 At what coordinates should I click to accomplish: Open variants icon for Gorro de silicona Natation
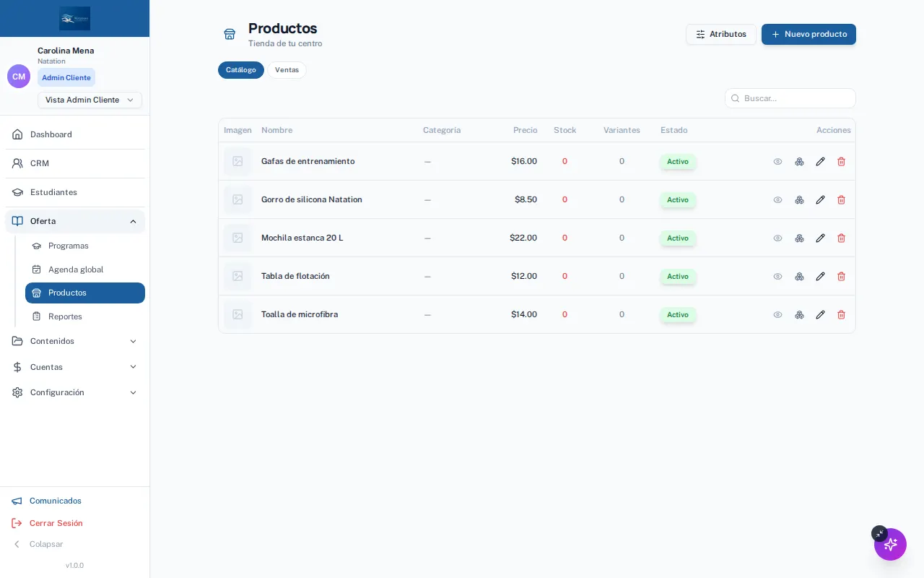799,199
